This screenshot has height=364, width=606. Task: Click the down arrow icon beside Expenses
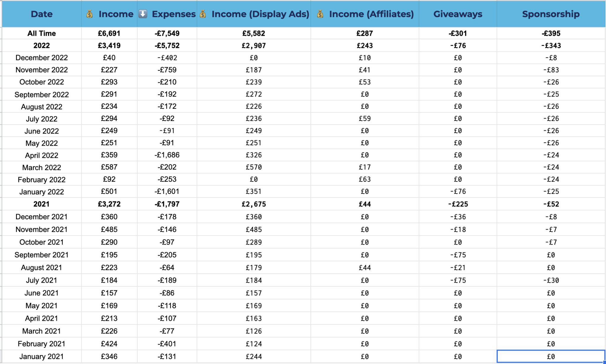[x=143, y=14]
